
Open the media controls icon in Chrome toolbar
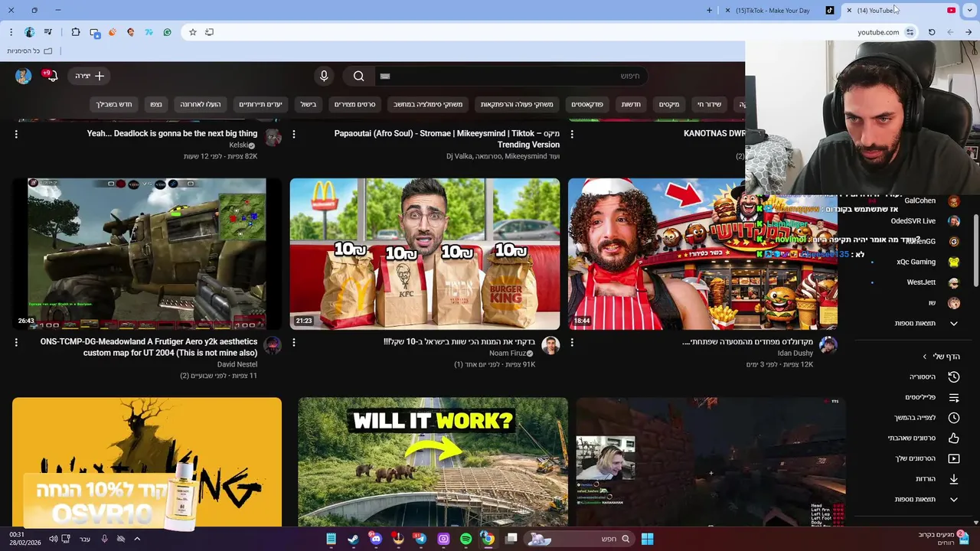point(48,32)
